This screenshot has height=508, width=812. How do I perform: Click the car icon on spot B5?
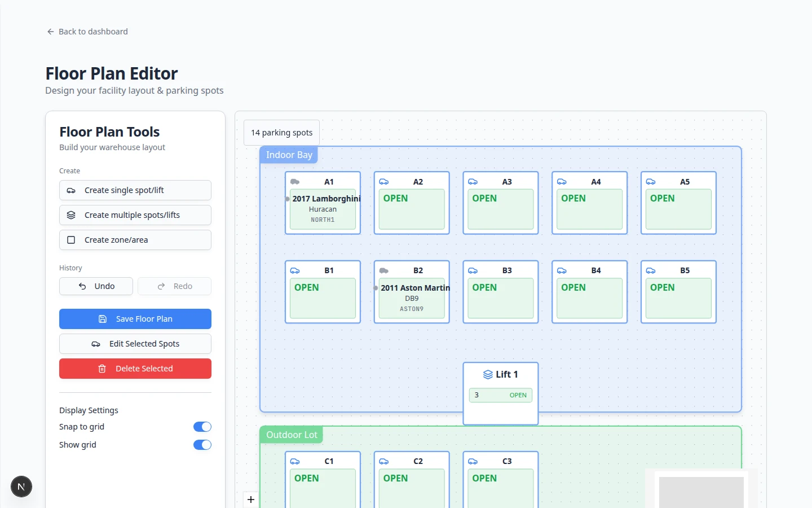[651, 271]
